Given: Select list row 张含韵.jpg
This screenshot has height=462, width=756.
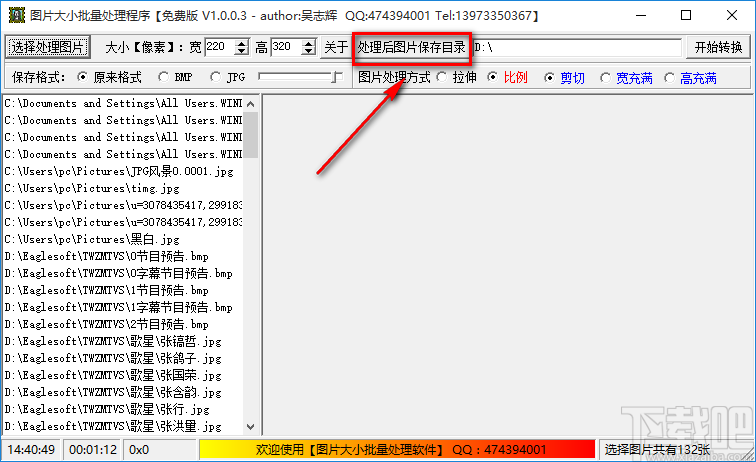Looking at the screenshot, I should pyautogui.click(x=123, y=393).
